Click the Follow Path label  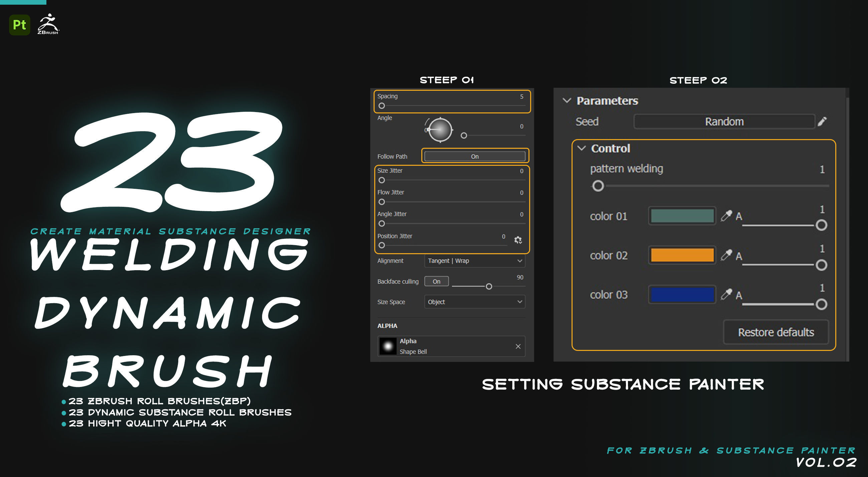392,156
